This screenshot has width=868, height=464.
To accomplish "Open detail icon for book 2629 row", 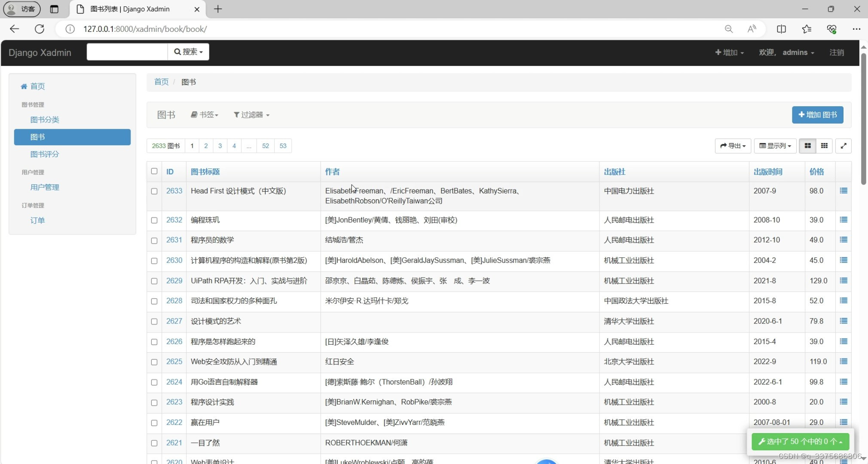I will pyautogui.click(x=843, y=281).
